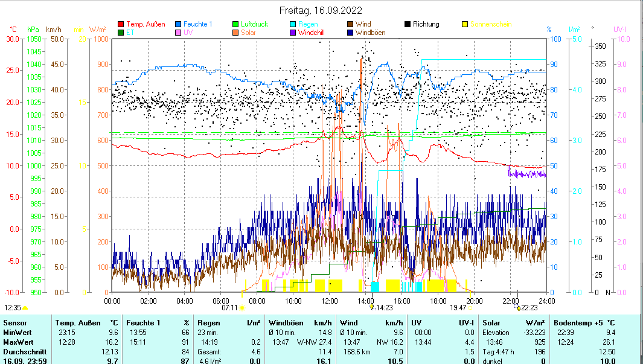Image resolution: width=643 pixels, height=364 pixels.
Task: Click the Solar legend label
Action: click(x=248, y=33)
